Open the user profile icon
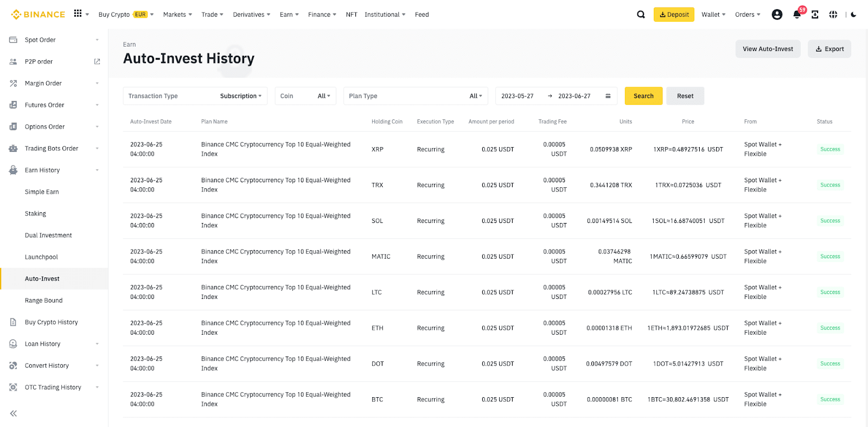868x427 pixels. click(x=777, y=15)
